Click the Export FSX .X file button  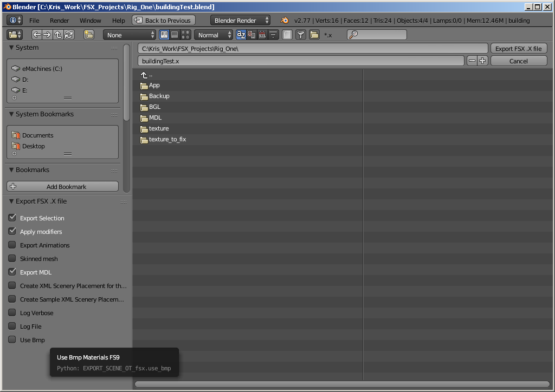coord(518,48)
